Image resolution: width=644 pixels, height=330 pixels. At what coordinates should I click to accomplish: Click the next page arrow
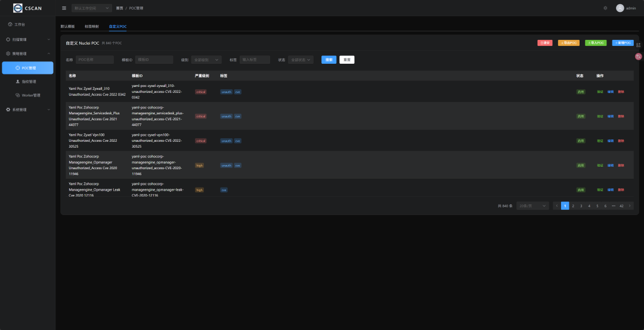630,206
